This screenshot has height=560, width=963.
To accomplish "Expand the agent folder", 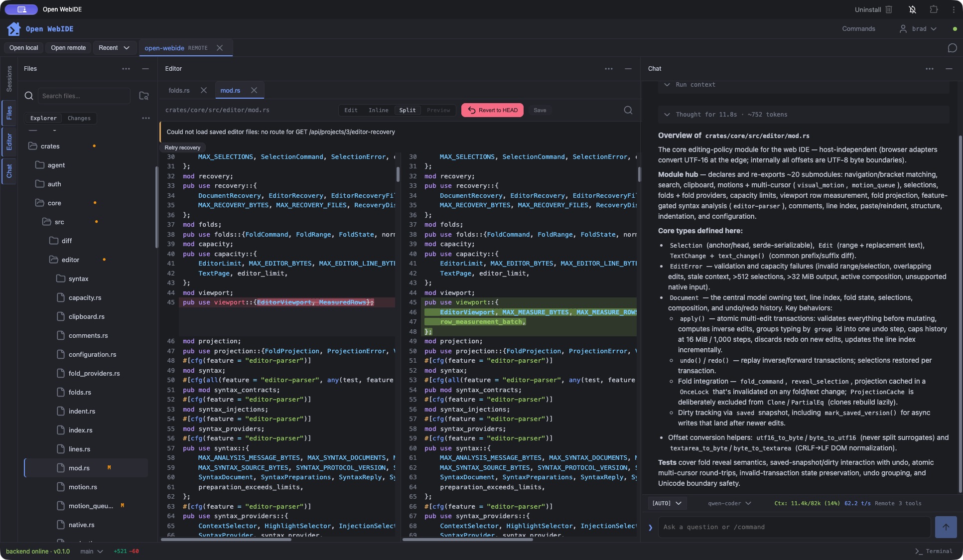I will [56, 165].
